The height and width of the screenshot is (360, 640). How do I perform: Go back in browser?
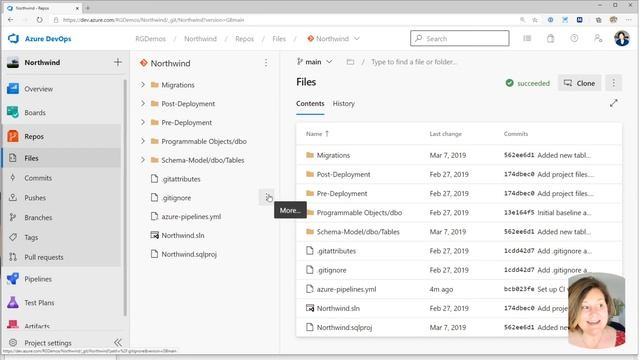coord(11,20)
